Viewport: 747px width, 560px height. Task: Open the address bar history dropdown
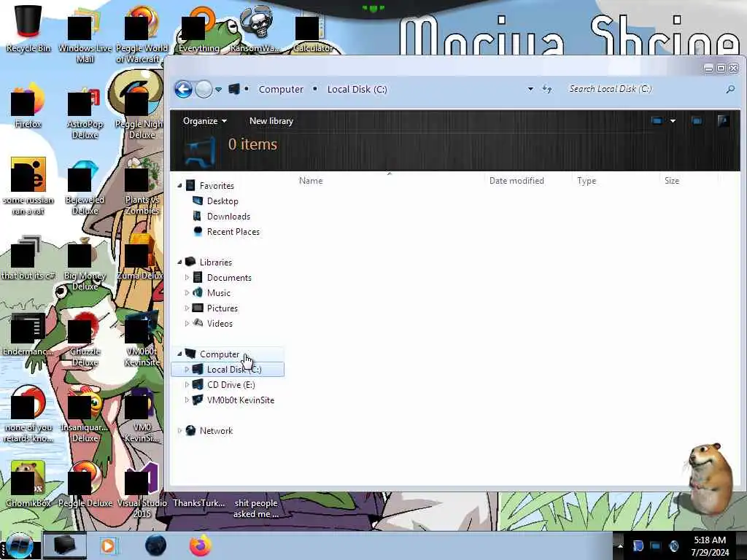(530, 89)
